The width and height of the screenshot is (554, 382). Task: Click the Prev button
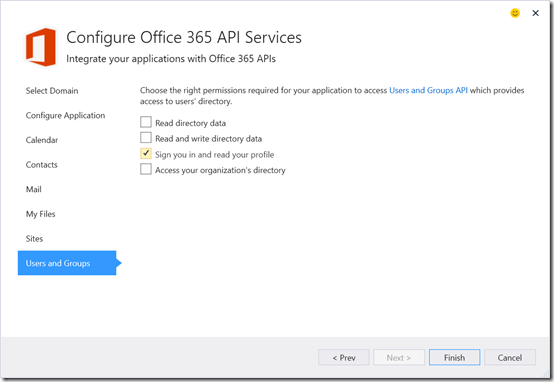[344, 358]
